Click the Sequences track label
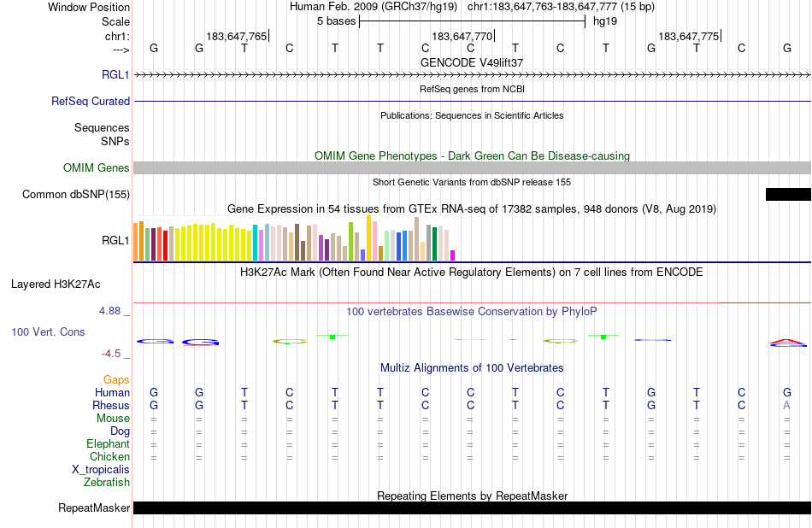This screenshot has height=528, width=812. [102, 128]
